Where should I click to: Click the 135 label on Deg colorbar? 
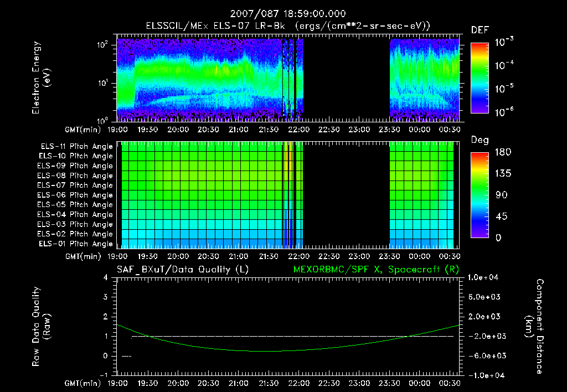503,174
